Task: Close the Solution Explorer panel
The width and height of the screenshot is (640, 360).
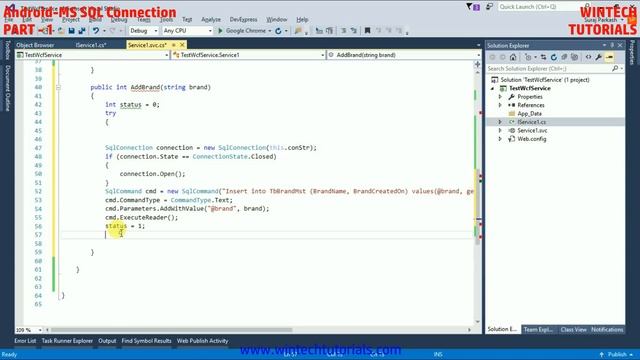Action: pyautogui.click(x=620, y=45)
